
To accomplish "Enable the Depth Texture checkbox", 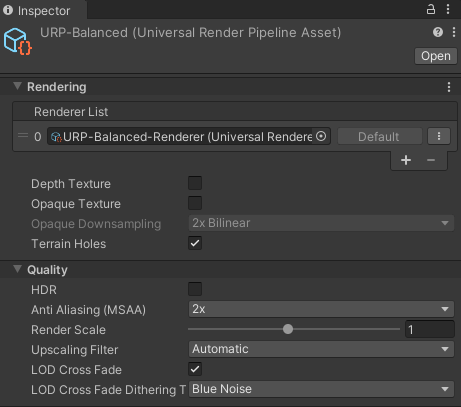I will pos(195,183).
